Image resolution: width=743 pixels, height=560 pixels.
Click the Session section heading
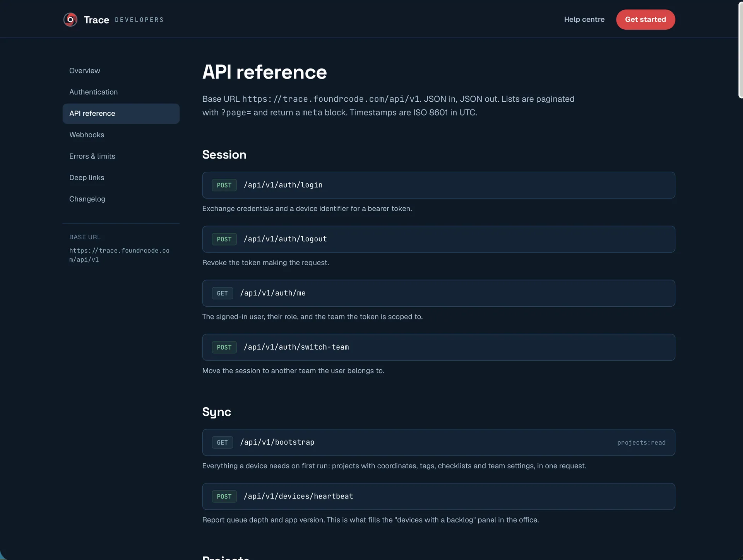pyautogui.click(x=224, y=155)
